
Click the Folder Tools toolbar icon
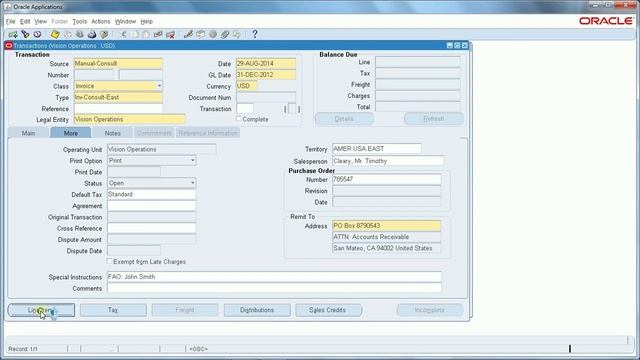coord(237,35)
